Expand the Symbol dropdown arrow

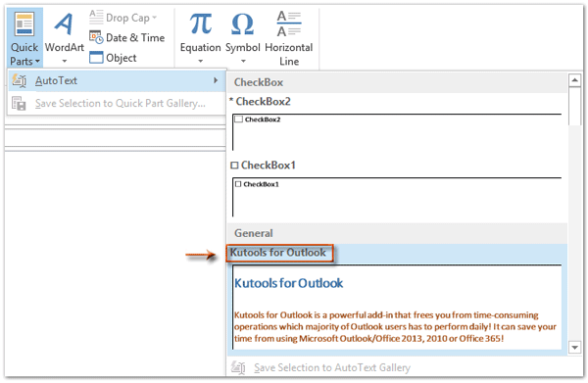pos(243,61)
